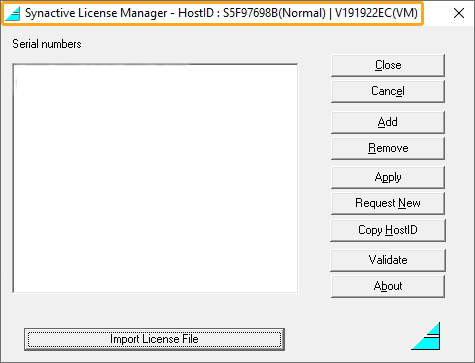Close the License Manager window with X
This screenshot has width=475, height=363.
[x=459, y=13]
